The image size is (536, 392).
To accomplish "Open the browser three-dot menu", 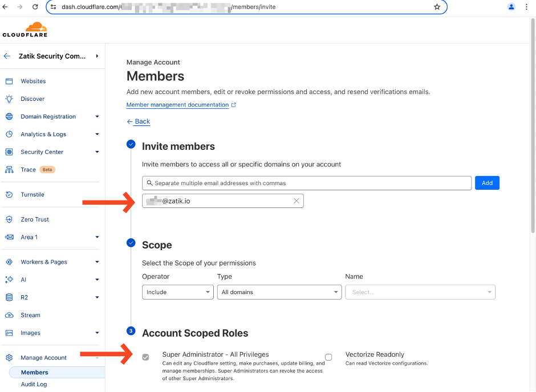I will 526,7.
